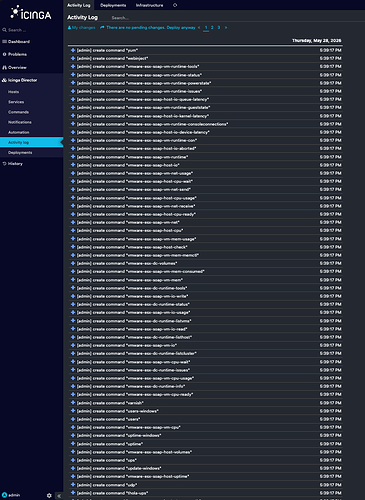
Task: Filter by My changes
Action: [x=81, y=28]
